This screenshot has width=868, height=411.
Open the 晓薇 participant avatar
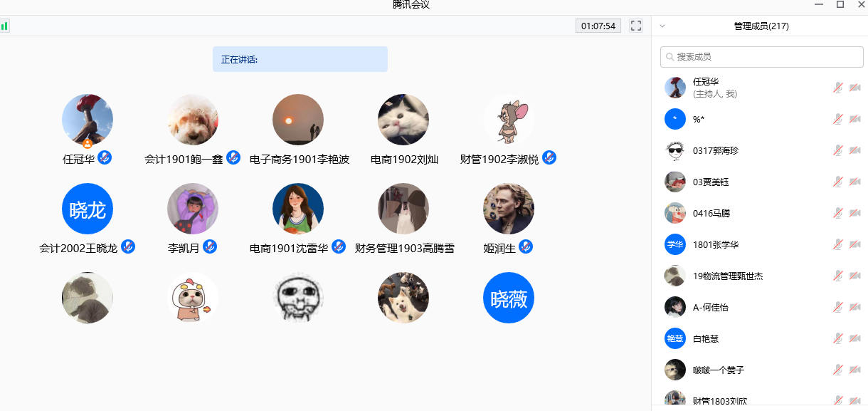(509, 298)
